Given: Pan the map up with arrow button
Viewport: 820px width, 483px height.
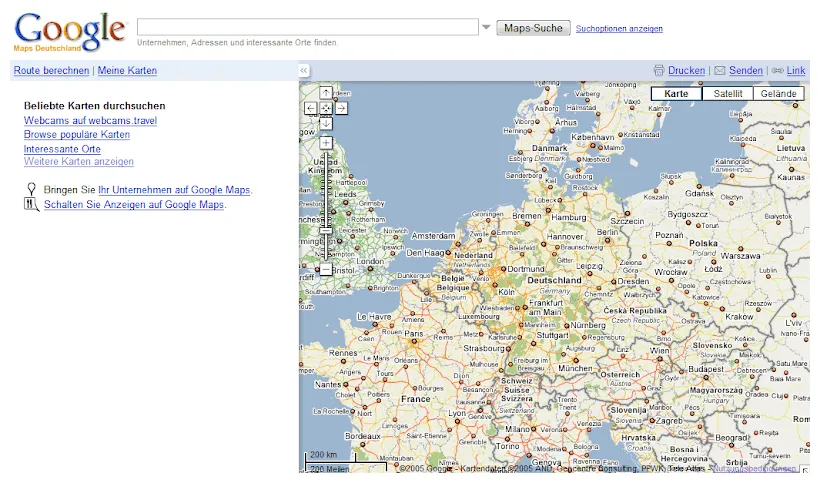Looking at the screenshot, I should pyautogui.click(x=326, y=93).
